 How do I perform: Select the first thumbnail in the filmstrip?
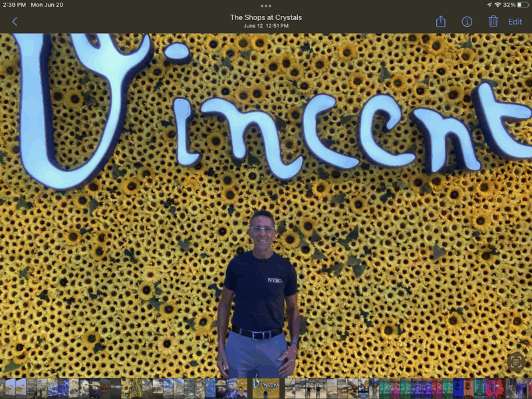(x=3, y=388)
